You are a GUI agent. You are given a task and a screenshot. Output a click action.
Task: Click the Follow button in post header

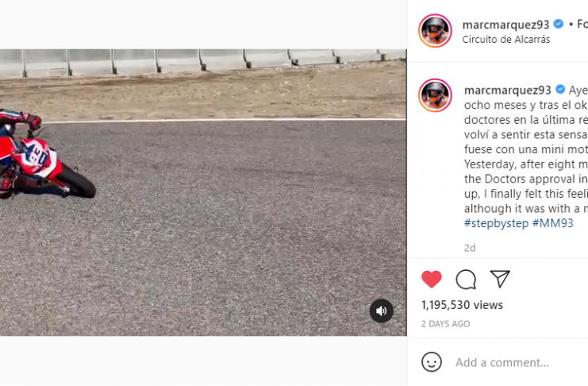point(582,25)
